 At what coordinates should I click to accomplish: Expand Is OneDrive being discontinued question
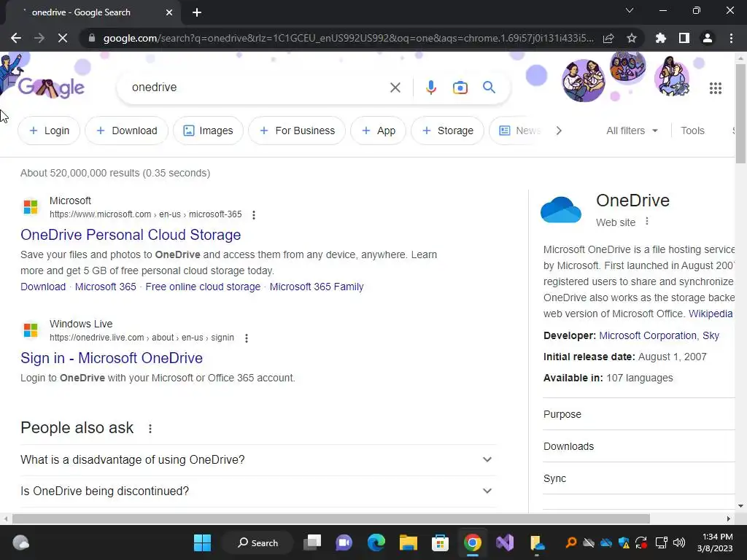[258, 491]
